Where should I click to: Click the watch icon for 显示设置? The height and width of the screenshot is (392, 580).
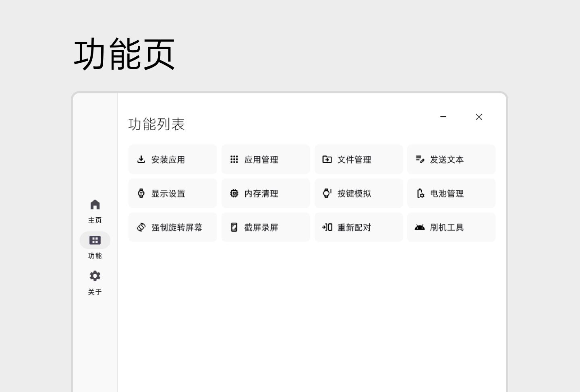[x=141, y=193]
